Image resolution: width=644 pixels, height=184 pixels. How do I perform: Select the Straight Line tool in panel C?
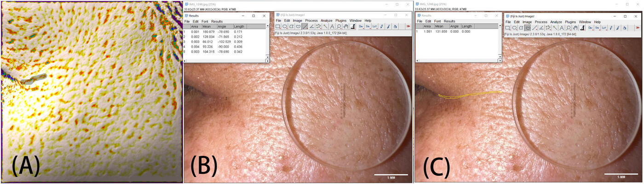(x=535, y=28)
